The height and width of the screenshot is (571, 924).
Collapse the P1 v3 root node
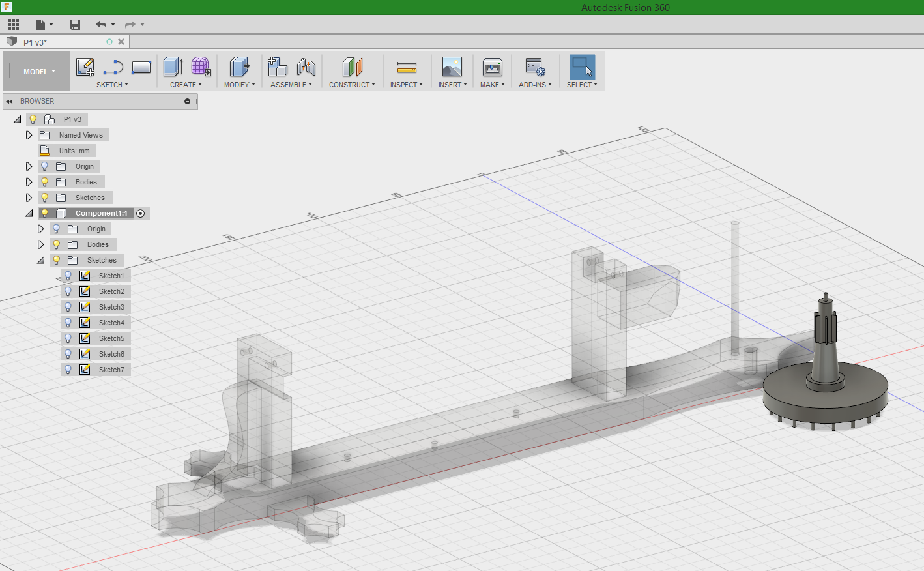pos(18,119)
